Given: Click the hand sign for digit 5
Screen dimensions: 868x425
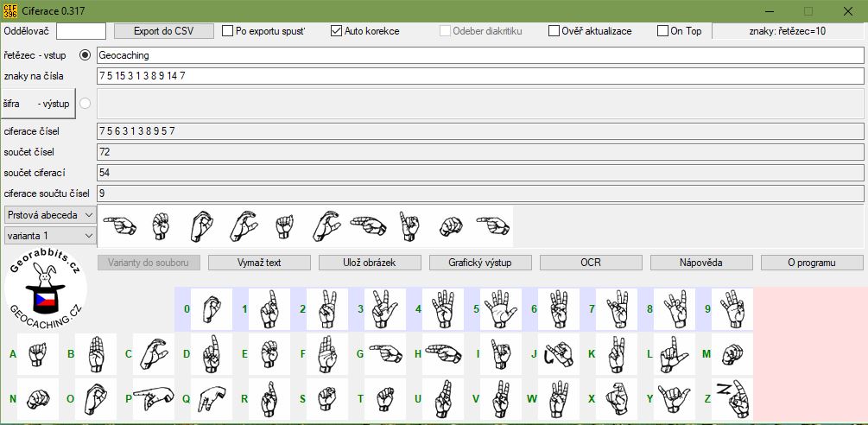Looking at the screenshot, I should click(x=500, y=309).
